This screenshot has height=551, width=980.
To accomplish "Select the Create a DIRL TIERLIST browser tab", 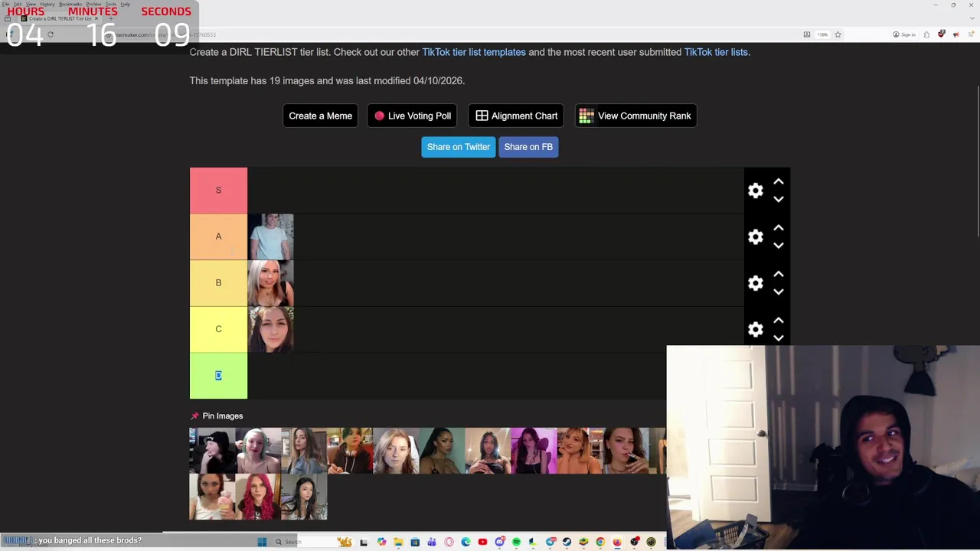I will [x=60, y=18].
